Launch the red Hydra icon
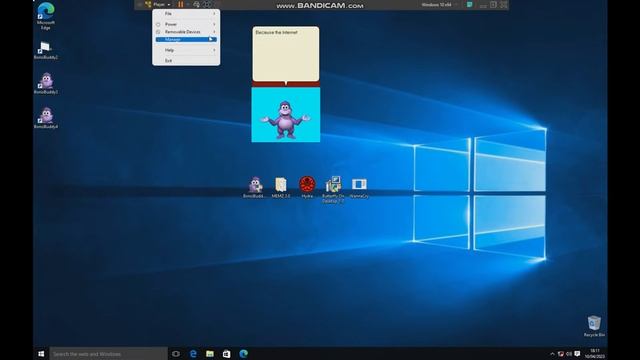This screenshot has width=640, height=360. 307,187
